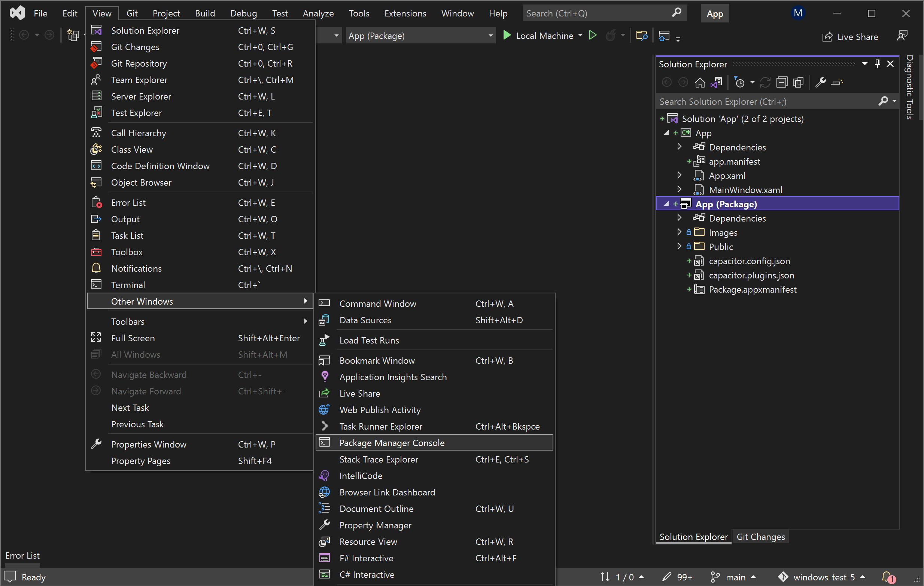Viewport: 924px width, 586px height.
Task: Open the Local Machine run target dropdown
Action: 580,35
